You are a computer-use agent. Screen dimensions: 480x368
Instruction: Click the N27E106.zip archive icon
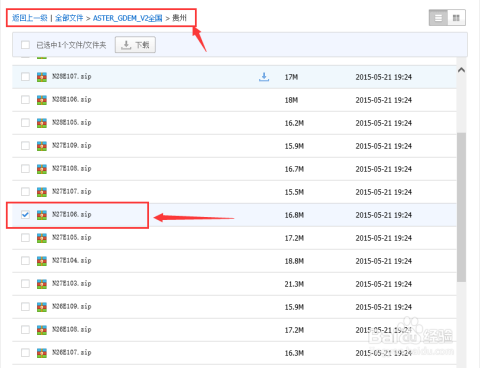pyautogui.click(x=42, y=215)
